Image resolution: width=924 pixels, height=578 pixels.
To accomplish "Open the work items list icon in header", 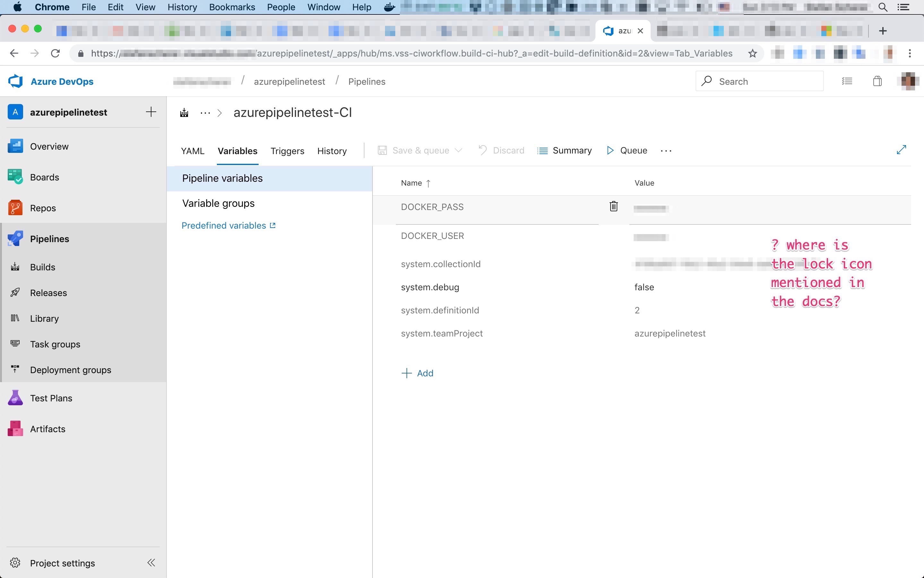I will [x=847, y=82].
